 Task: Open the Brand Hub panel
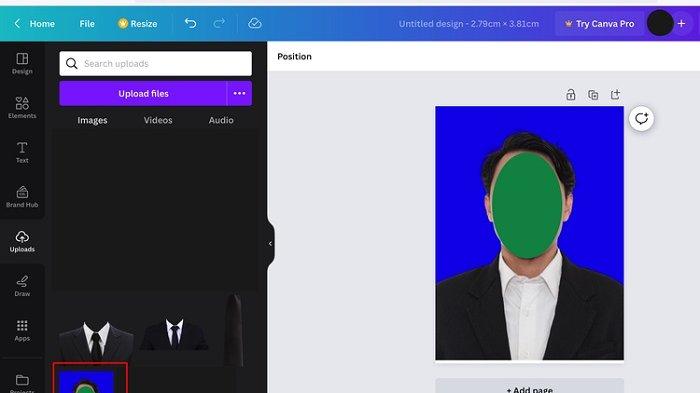[22, 197]
